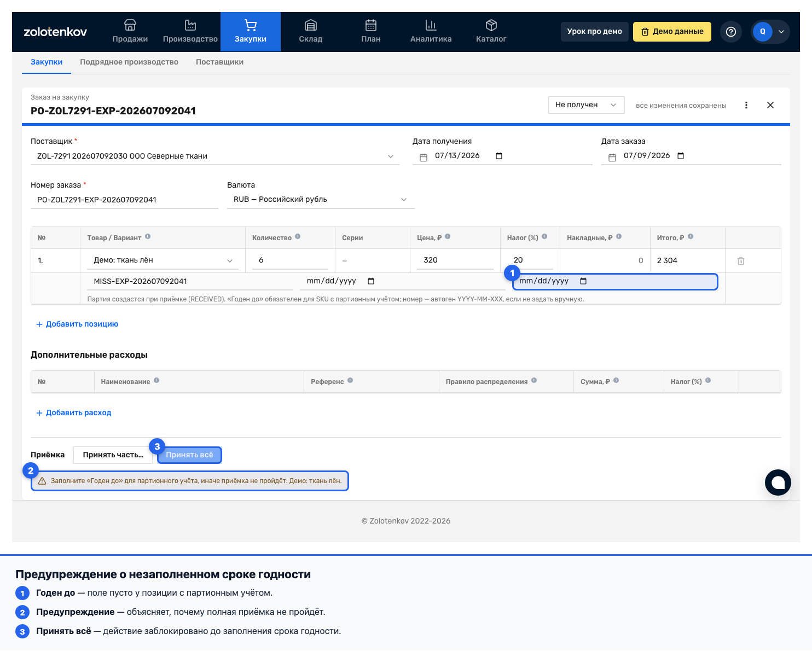Click the help question mark icon
The image size is (812, 651).
tap(731, 32)
